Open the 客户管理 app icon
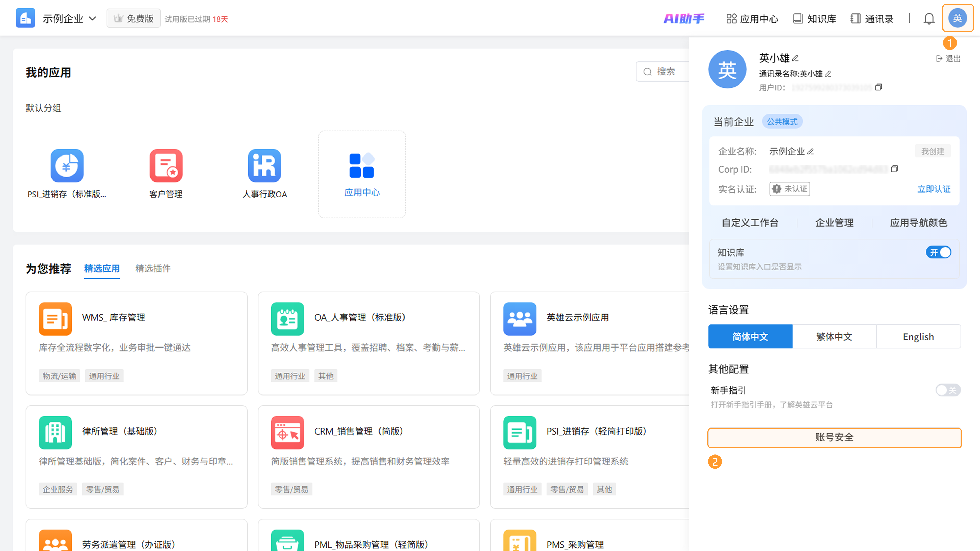 pos(166,166)
